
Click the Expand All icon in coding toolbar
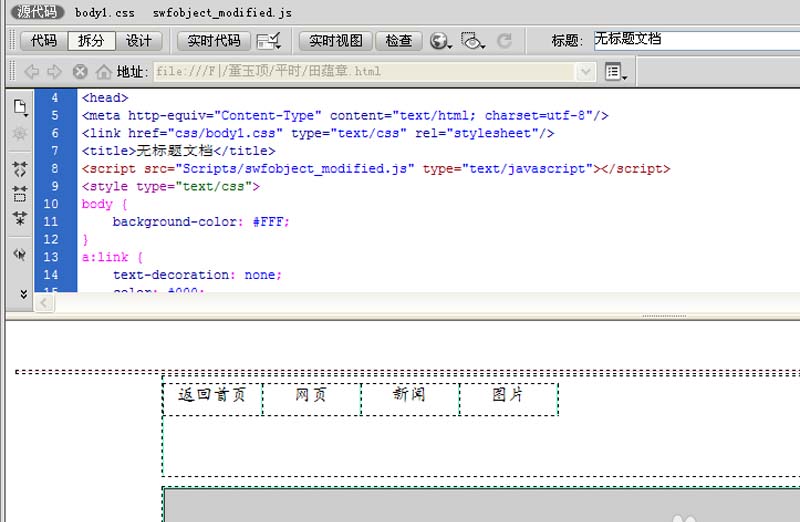(20, 218)
